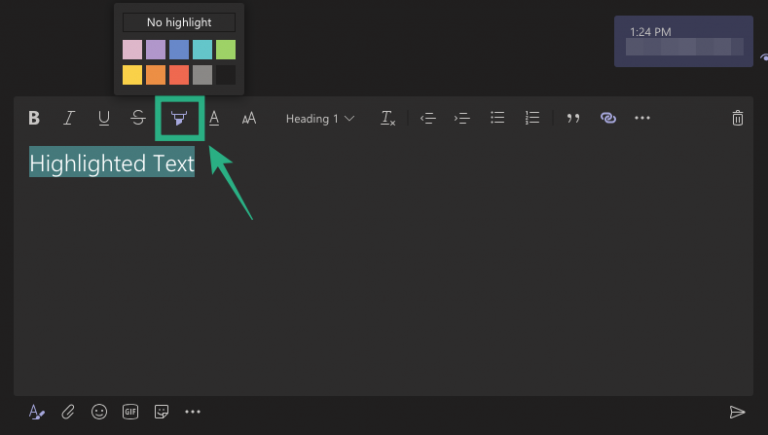Toggle the format editor icon below compose box
Viewport: 768px width, 435px height.
tap(37, 412)
